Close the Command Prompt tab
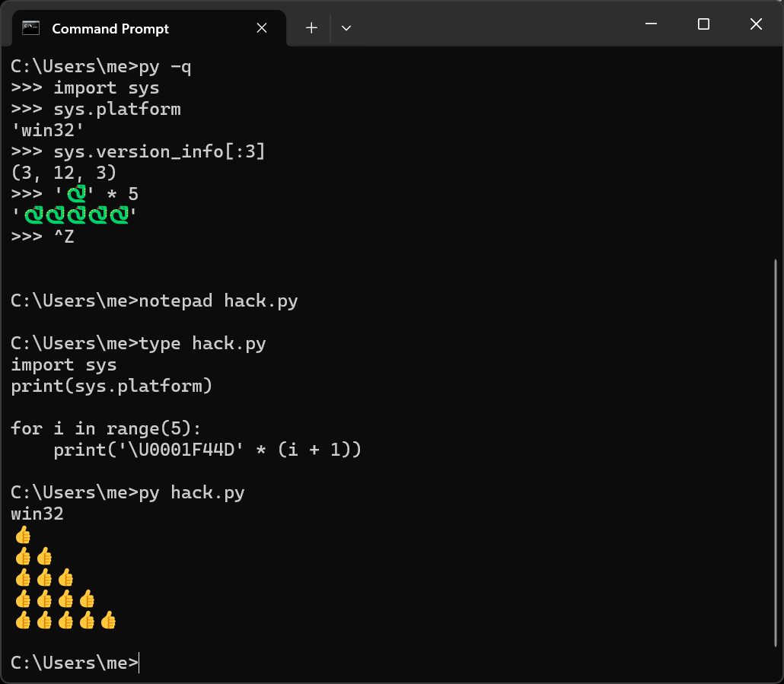 tap(261, 28)
